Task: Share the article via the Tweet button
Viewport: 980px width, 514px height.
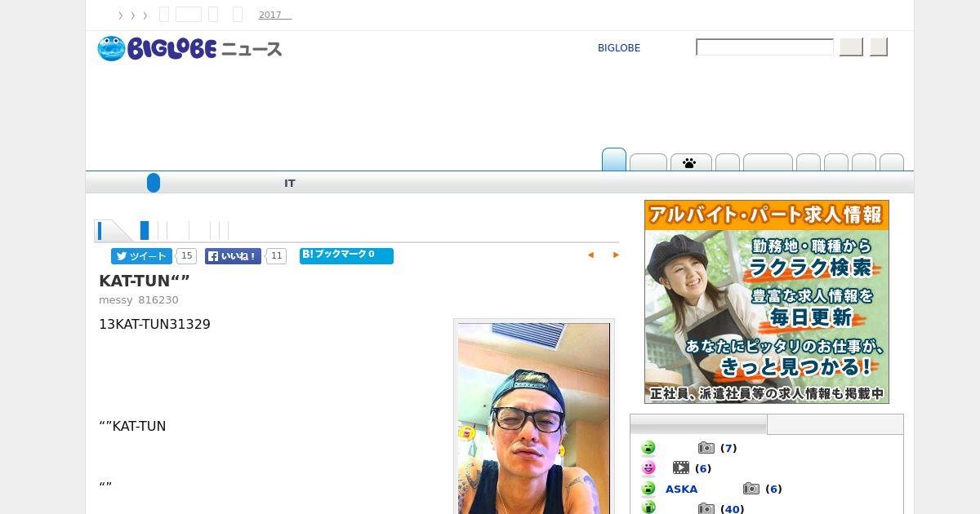Action: pos(142,256)
